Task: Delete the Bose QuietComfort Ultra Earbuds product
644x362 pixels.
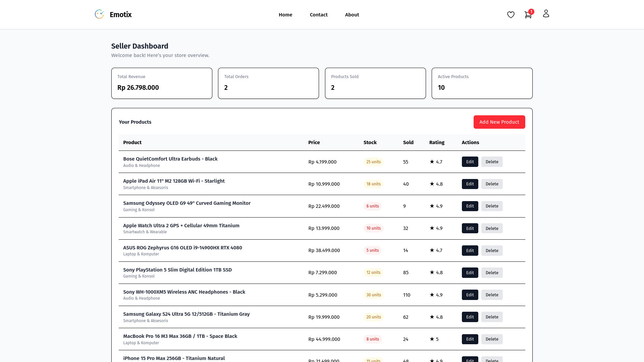Action: coord(492,162)
